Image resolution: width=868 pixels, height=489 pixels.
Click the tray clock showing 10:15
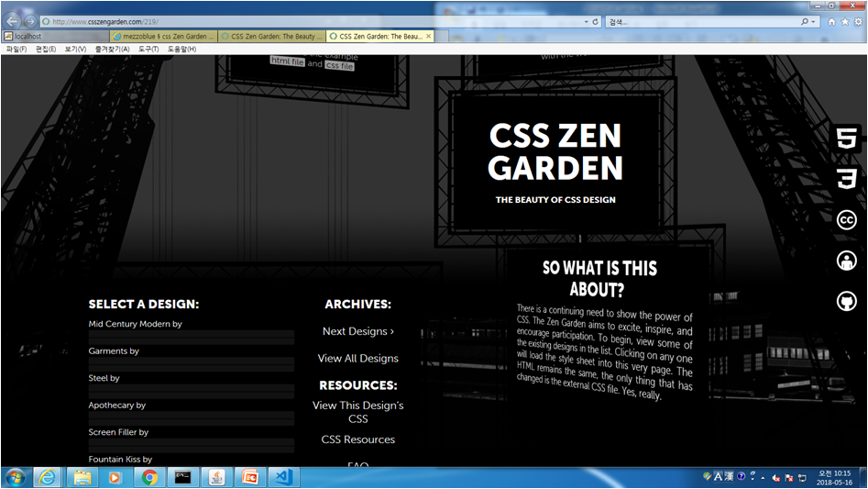pyautogui.click(x=834, y=477)
